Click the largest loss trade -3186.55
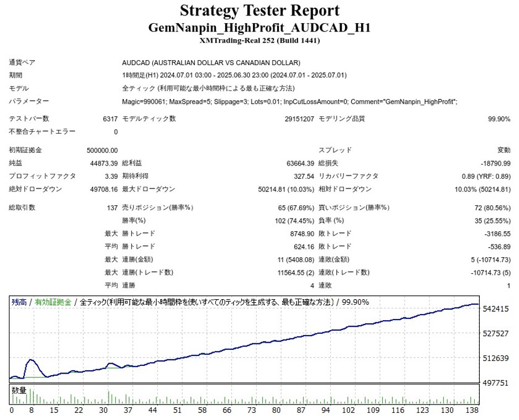The height and width of the screenshot is (420, 519). pos(497,233)
